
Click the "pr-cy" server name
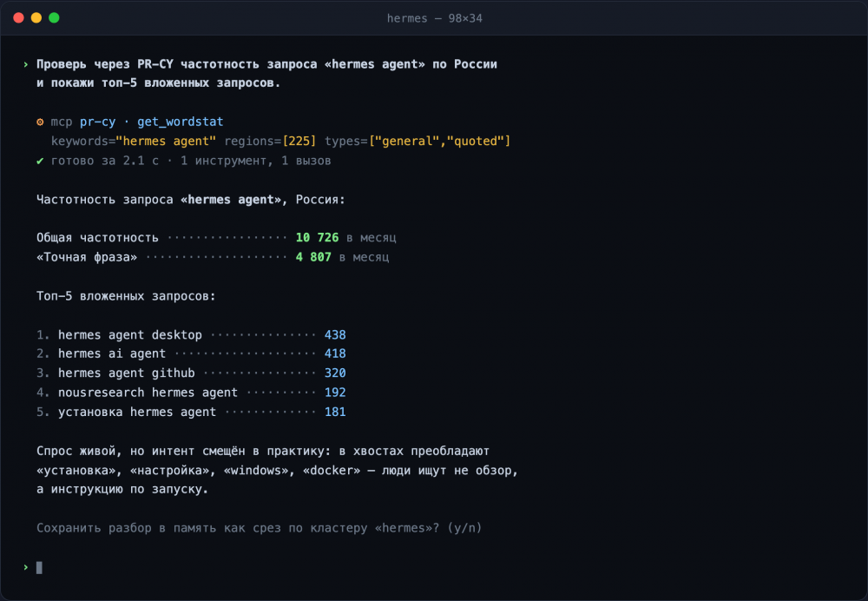coord(97,122)
